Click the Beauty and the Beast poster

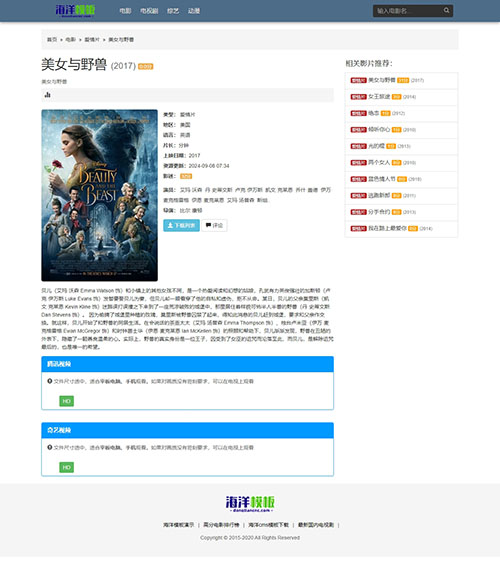[x=100, y=195]
